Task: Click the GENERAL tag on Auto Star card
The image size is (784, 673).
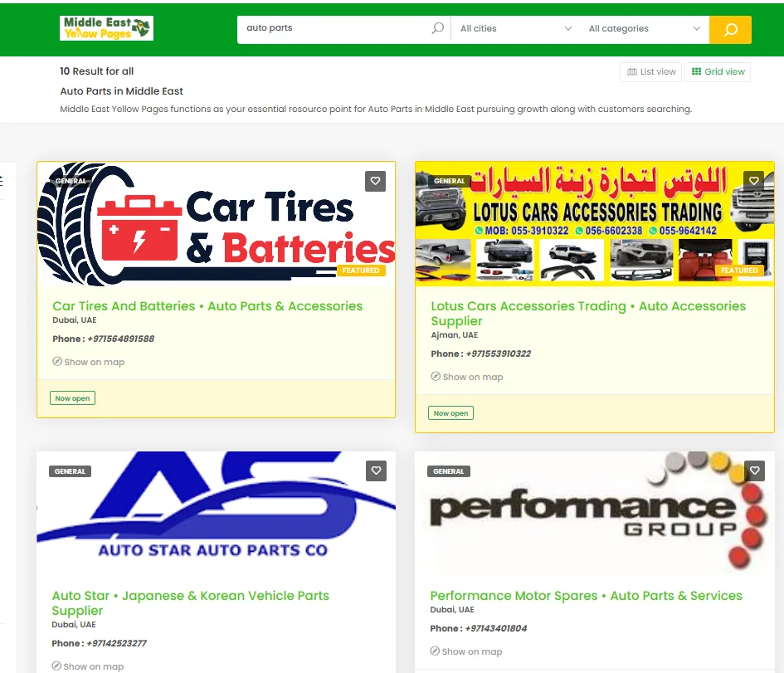Action: [70, 471]
